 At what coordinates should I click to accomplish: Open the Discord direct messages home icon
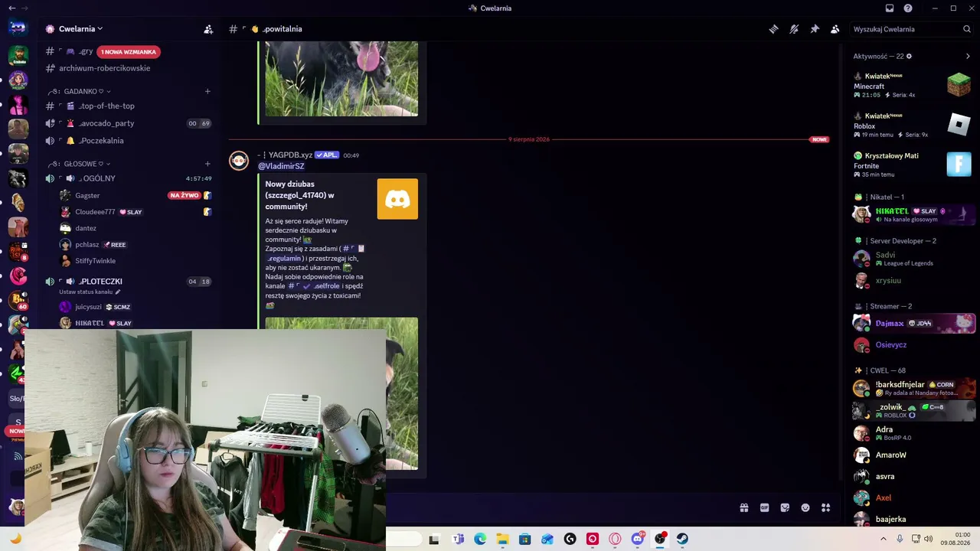tap(18, 28)
